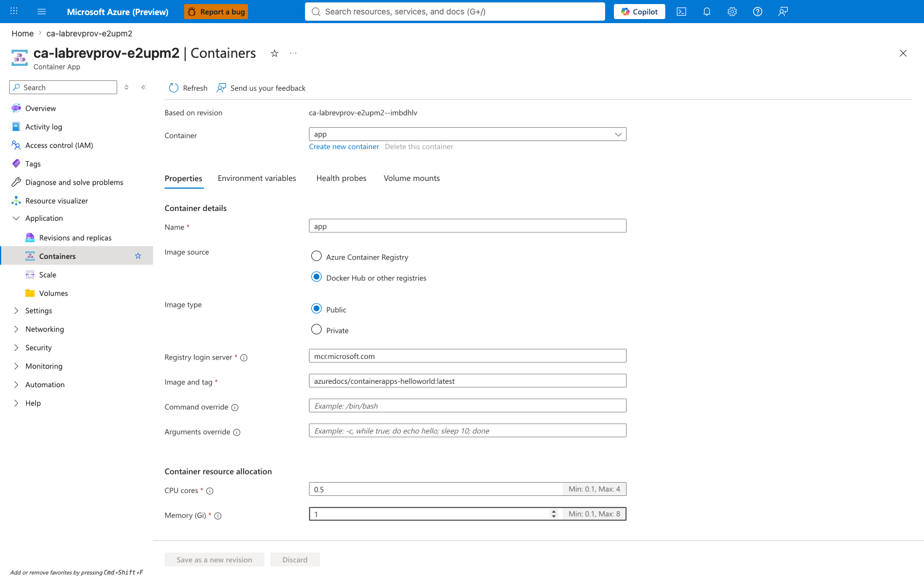The image size is (924, 578).
Task: Switch to the Volume mounts tab
Action: click(412, 178)
